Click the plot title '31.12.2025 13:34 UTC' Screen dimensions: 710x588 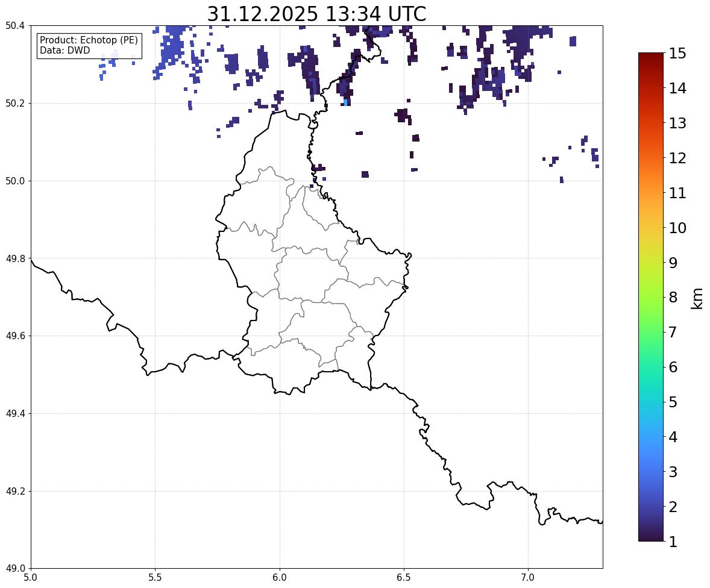click(x=316, y=14)
